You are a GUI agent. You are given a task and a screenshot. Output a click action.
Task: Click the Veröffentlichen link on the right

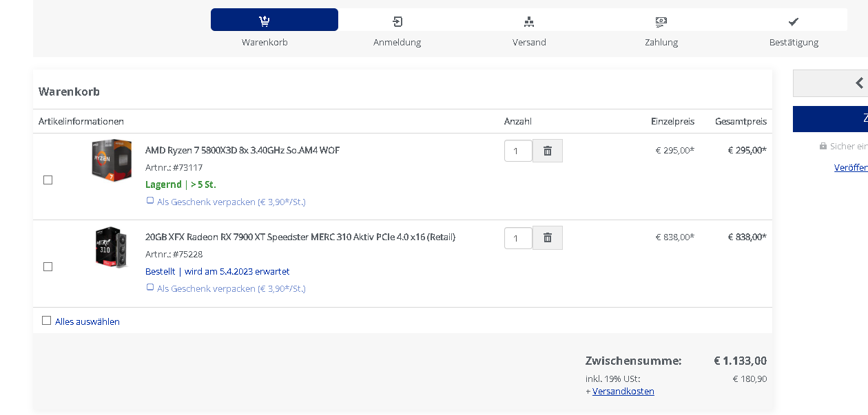tap(851, 167)
